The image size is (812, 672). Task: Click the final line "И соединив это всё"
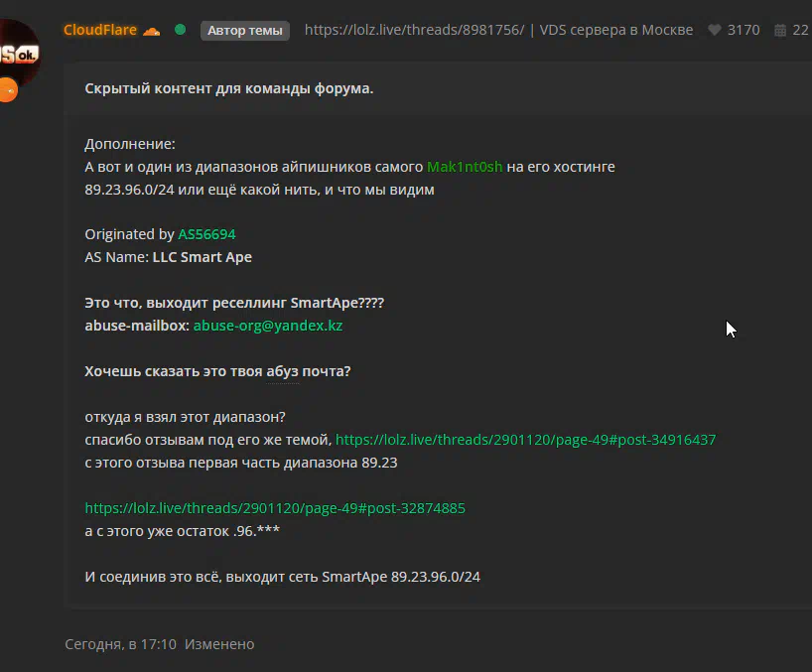[282, 577]
